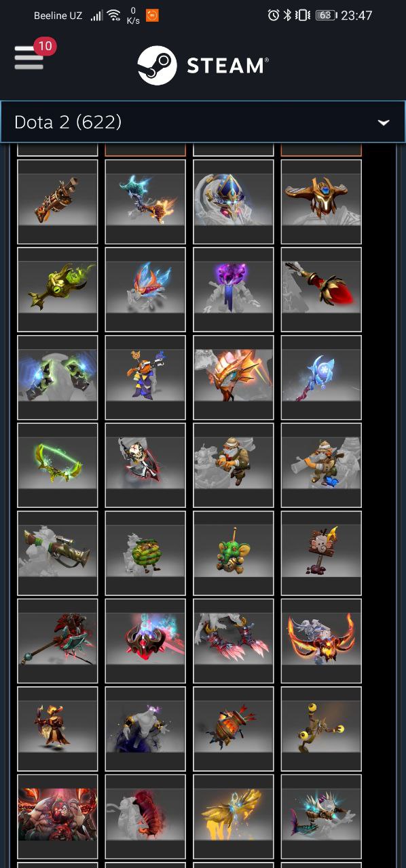
Task: Select the green bazooka launcher item
Action: (x=58, y=553)
